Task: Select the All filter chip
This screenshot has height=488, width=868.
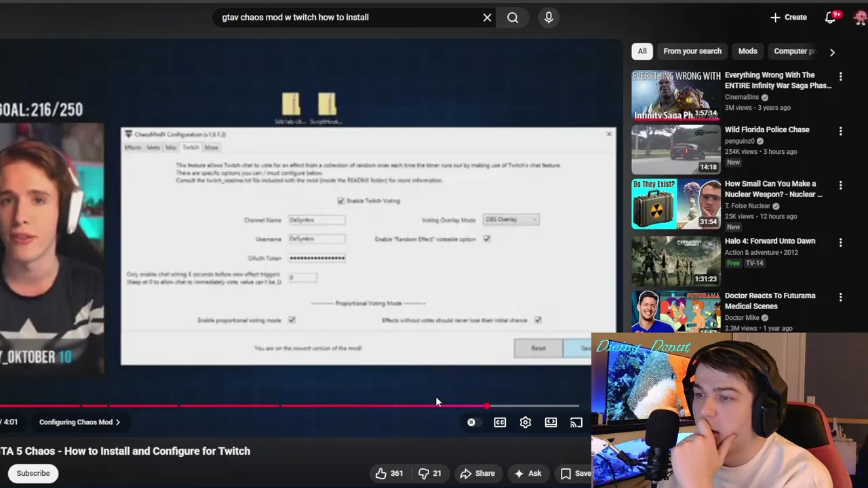Action: pos(642,51)
